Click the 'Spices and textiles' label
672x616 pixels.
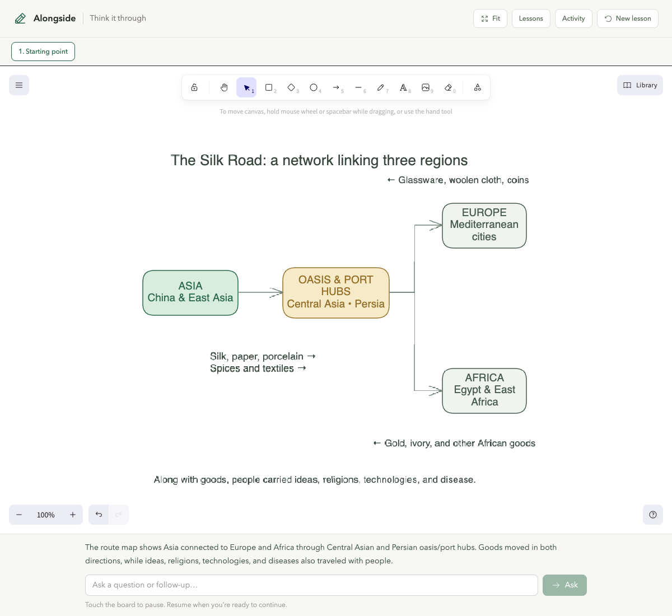(x=258, y=368)
